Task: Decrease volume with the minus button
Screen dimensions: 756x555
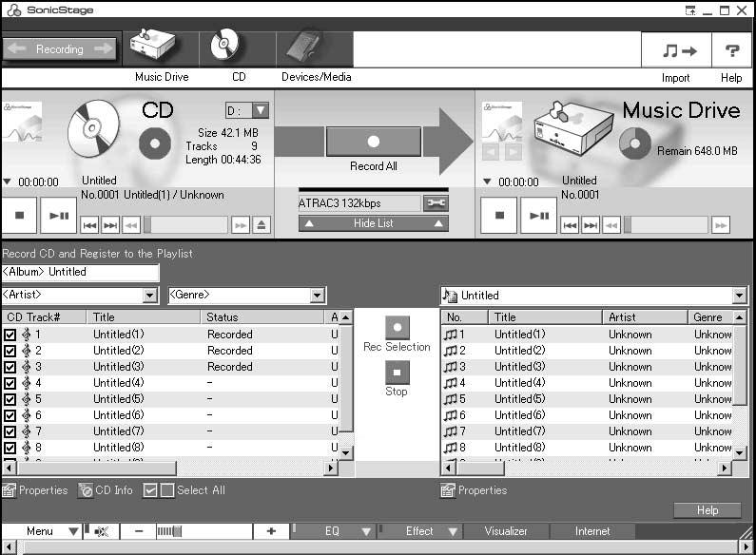Action: pyautogui.click(x=139, y=531)
